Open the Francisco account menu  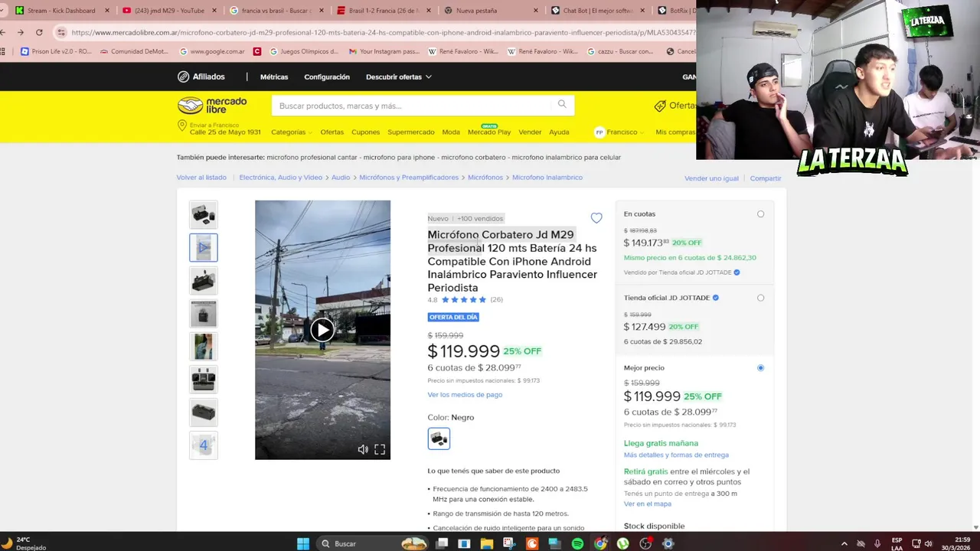619,132
